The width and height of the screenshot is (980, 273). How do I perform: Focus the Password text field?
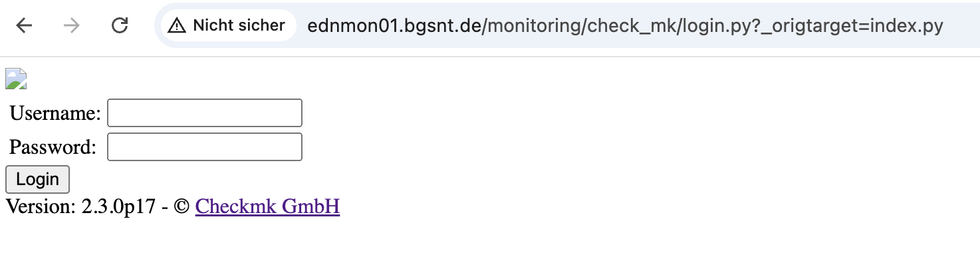coord(205,147)
